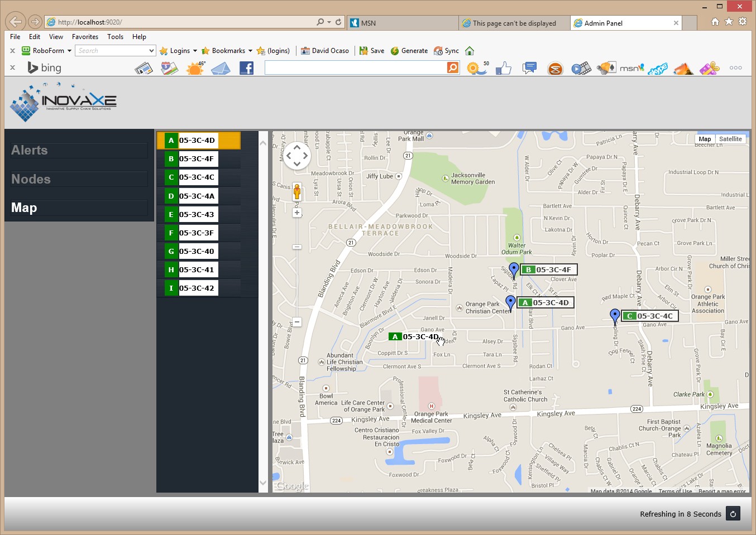Zoom in on the map
The image size is (756, 535).
click(x=297, y=213)
